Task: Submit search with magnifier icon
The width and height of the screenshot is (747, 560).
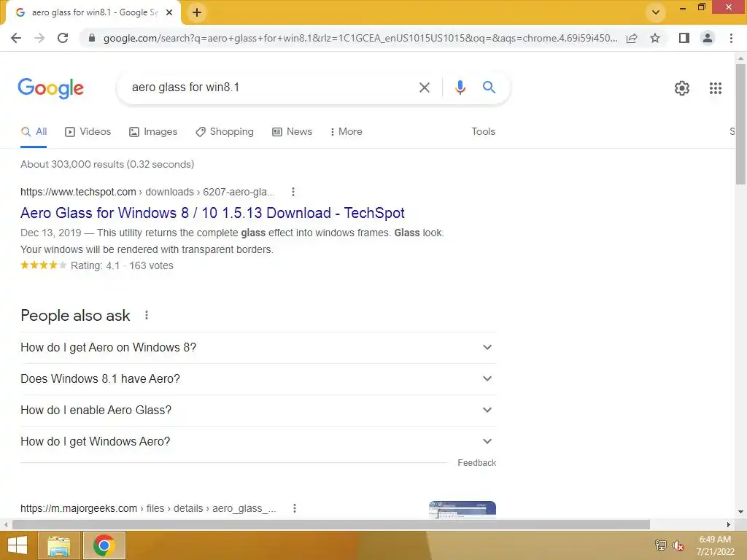Action: click(489, 87)
